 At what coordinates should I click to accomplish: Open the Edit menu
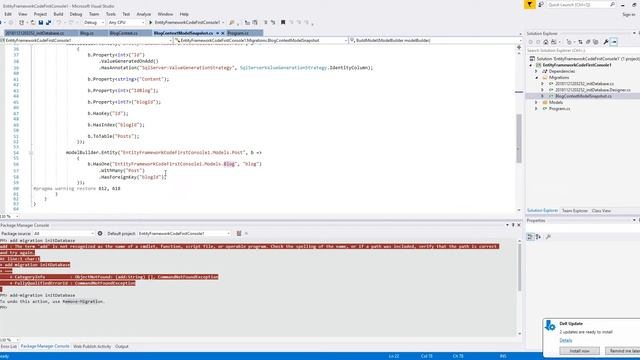[8, 14]
